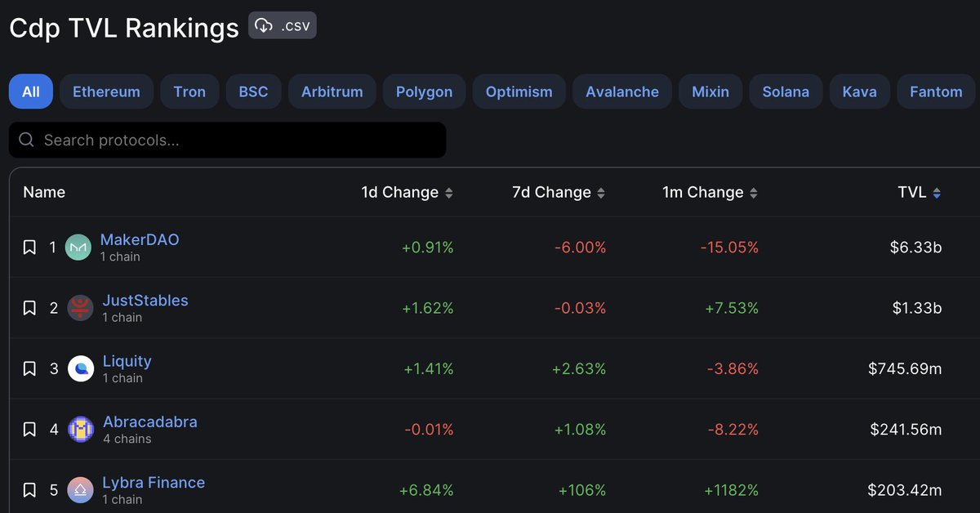
Task: Filter rankings by Optimism
Action: pos(519,91)
